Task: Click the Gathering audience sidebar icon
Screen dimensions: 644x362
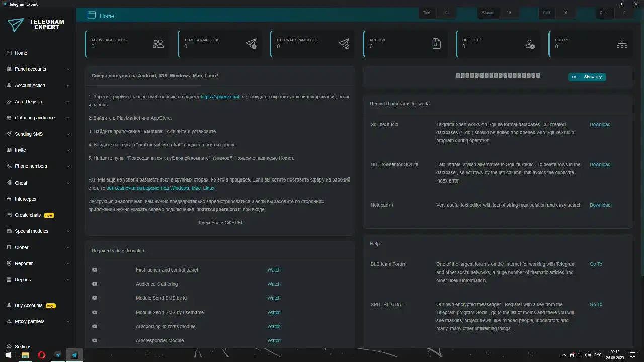Action: [x=9, y=118]
